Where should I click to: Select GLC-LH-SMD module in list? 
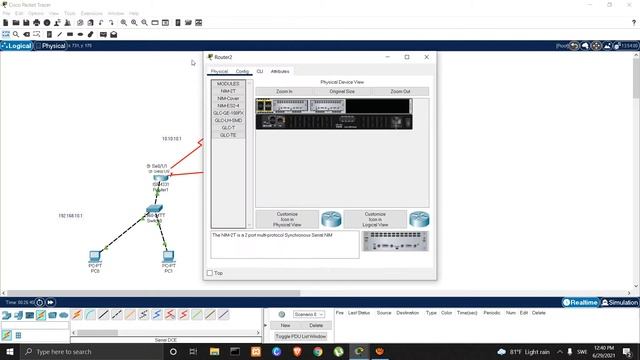(228, 120)
